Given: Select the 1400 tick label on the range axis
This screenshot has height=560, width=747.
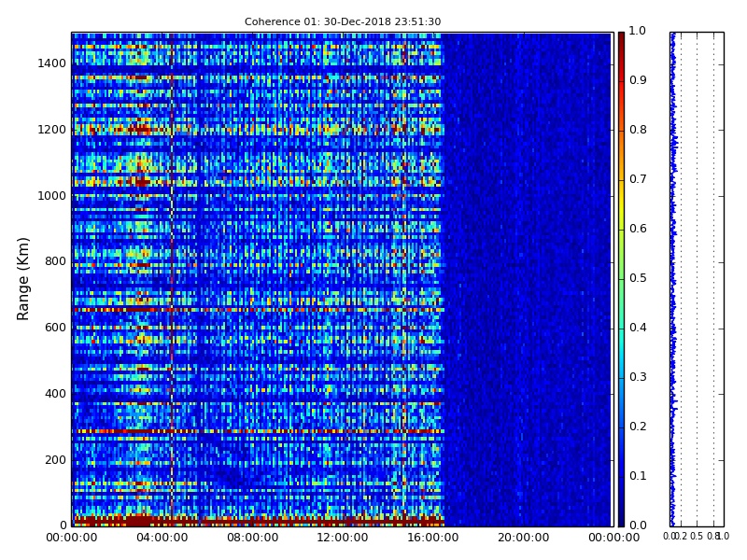Looking at the screenshot, I should pyautogui.click(x=52, y=63).
